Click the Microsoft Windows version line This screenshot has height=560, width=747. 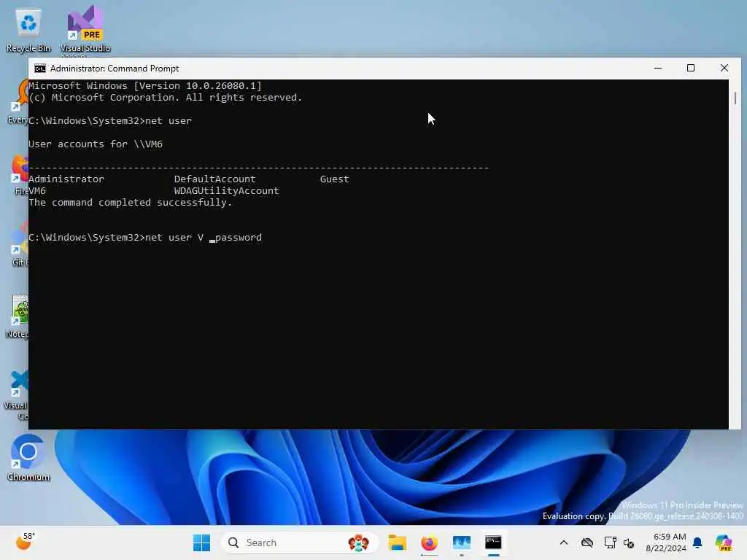(x=145, y=86)
